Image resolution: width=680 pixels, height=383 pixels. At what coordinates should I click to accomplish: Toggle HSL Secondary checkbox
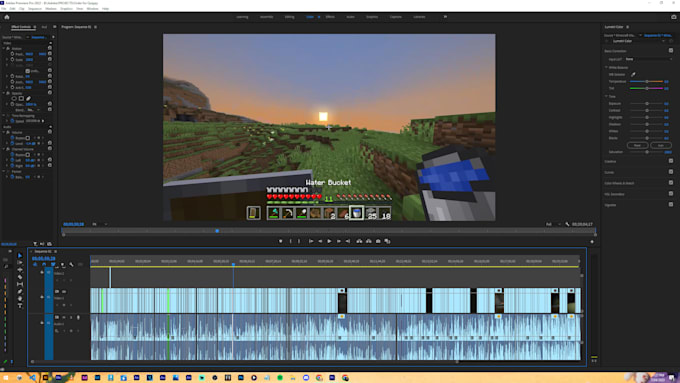click(671, 193)
